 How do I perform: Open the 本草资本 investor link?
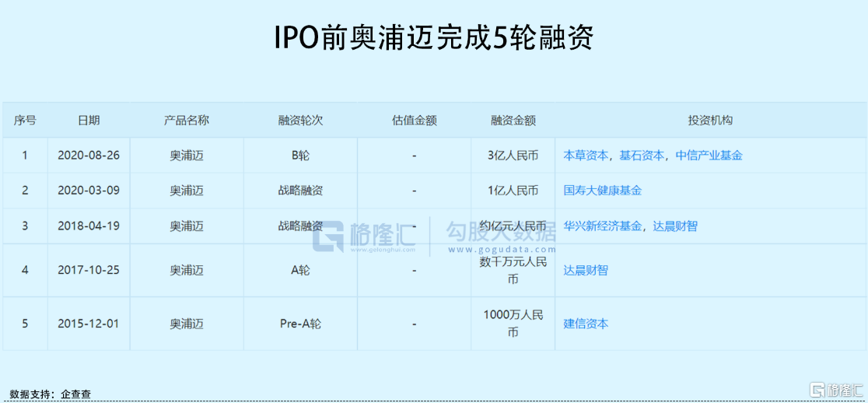[586, 156]
